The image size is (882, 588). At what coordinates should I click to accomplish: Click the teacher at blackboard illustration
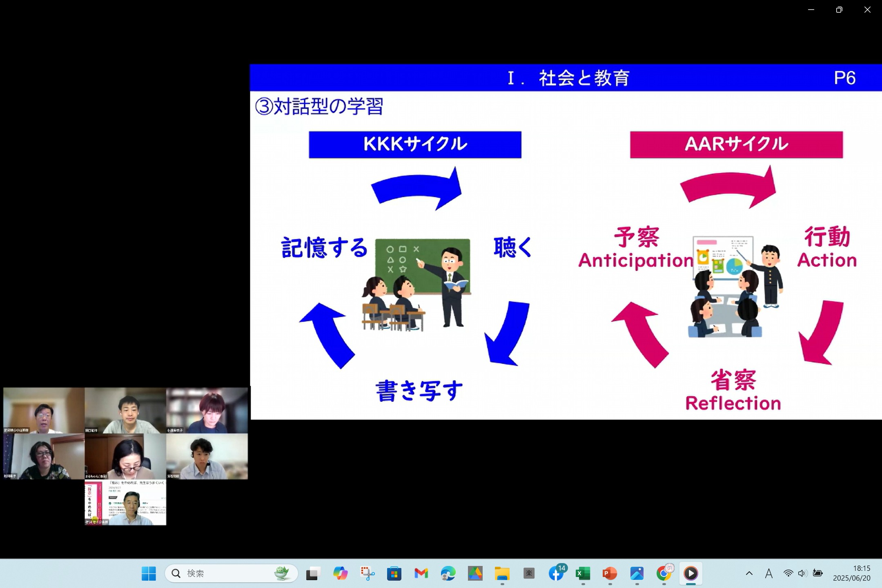tap(416, 285)
